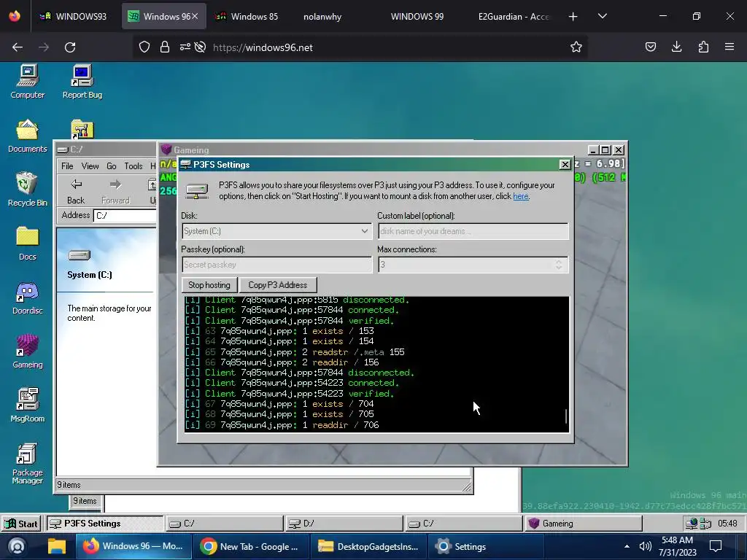Open File Explorer from Windows taskbar
Screen dimensions: 747x560
pos(56,546)
